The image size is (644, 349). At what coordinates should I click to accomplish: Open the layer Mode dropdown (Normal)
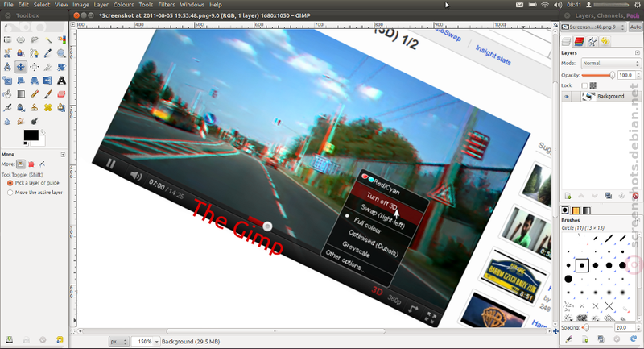coord(610,64)
